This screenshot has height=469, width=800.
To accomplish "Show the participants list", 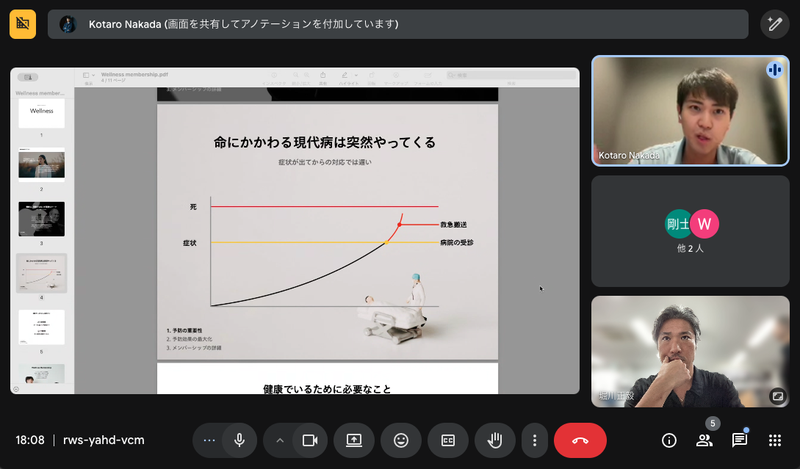I will pos(704,440).
